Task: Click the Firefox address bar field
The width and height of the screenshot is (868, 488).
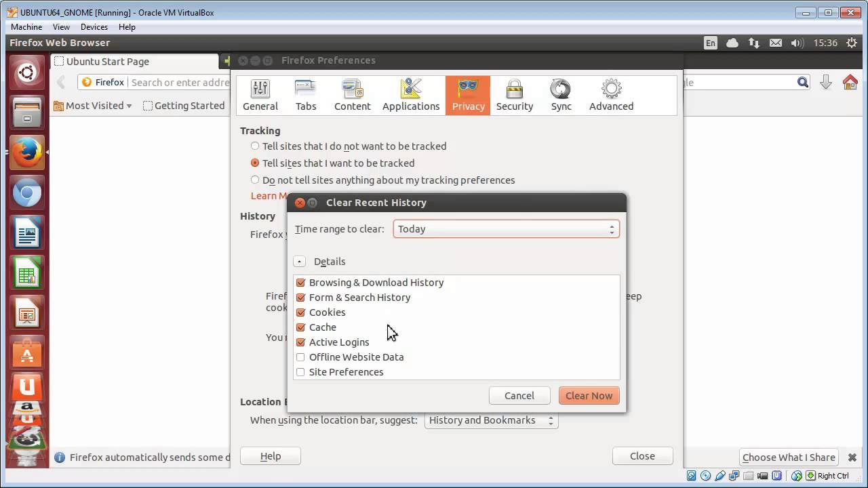Action: 180,83
